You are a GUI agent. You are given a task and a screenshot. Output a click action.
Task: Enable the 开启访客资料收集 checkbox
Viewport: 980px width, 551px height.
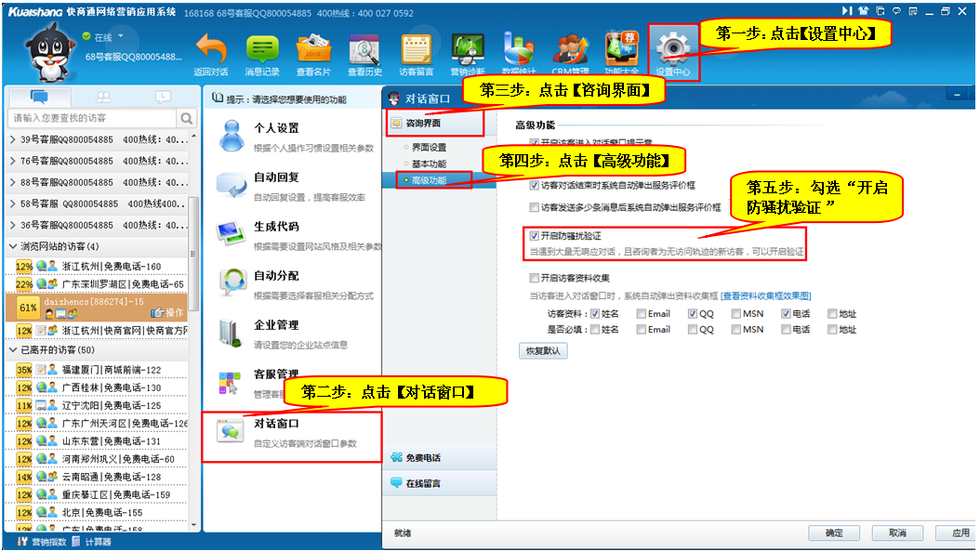534,278
